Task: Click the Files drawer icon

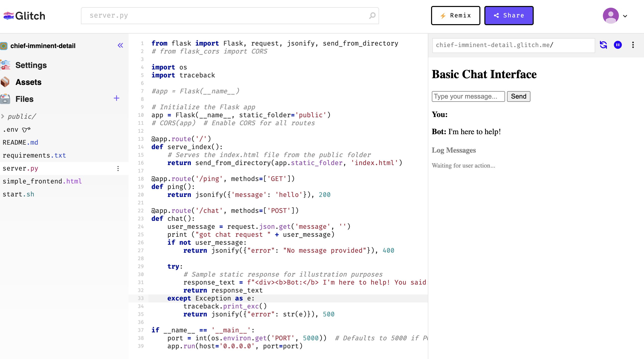Action: tap(5, 99)
